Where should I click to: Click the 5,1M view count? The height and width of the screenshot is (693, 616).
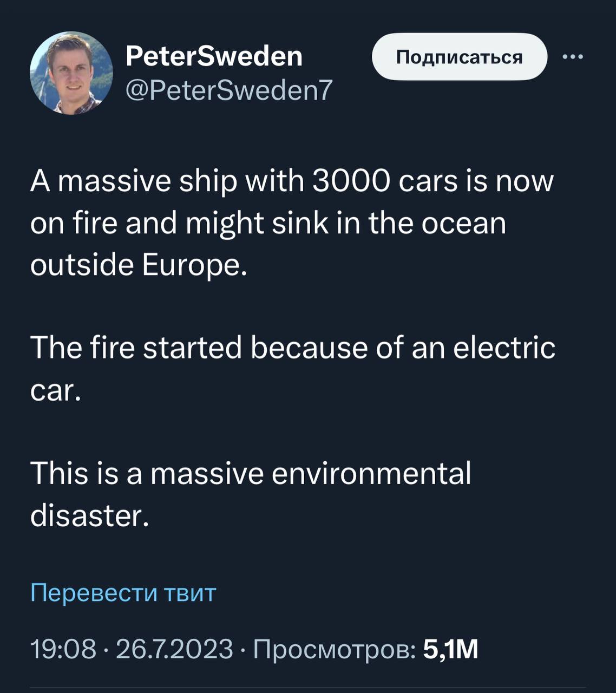click(x=450, y=649)
